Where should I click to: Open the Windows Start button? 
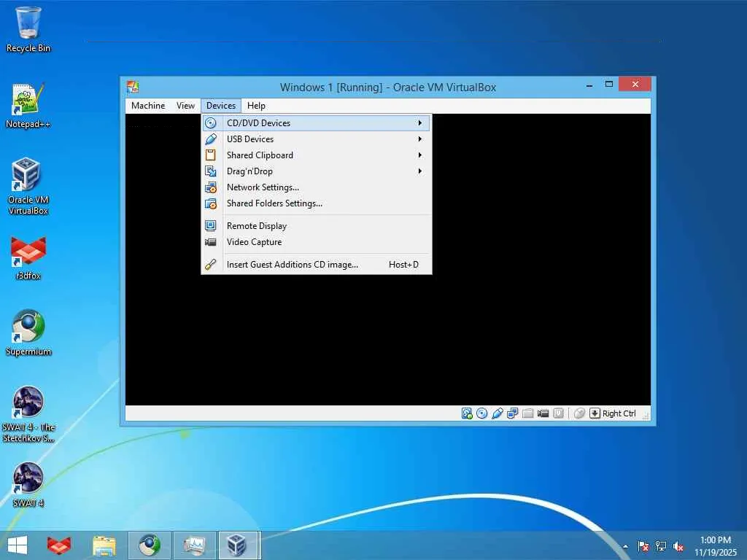[x=18, y=545]
